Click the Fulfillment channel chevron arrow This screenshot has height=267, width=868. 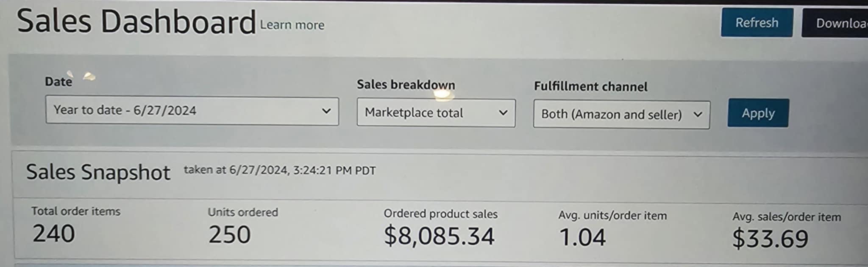tap(697, 115)
